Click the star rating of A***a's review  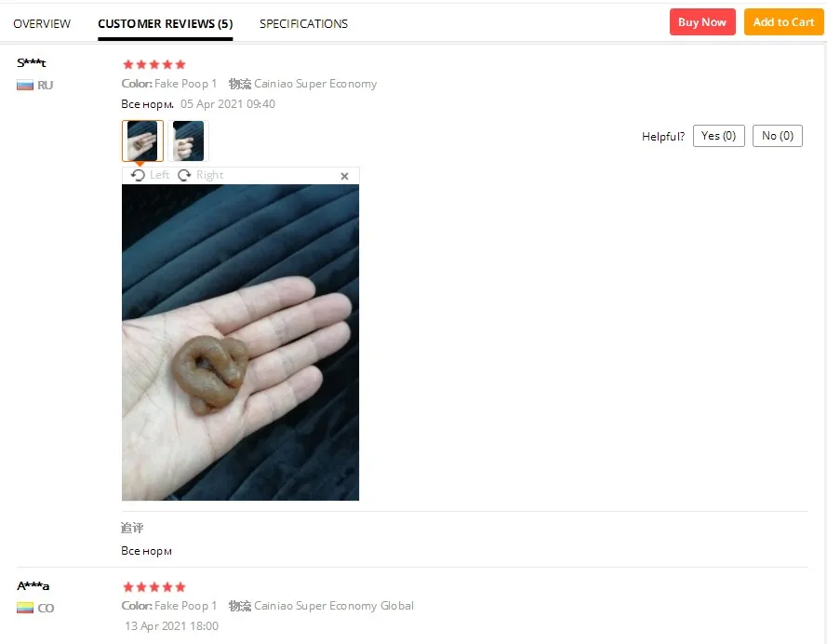(x=154, y=587)
